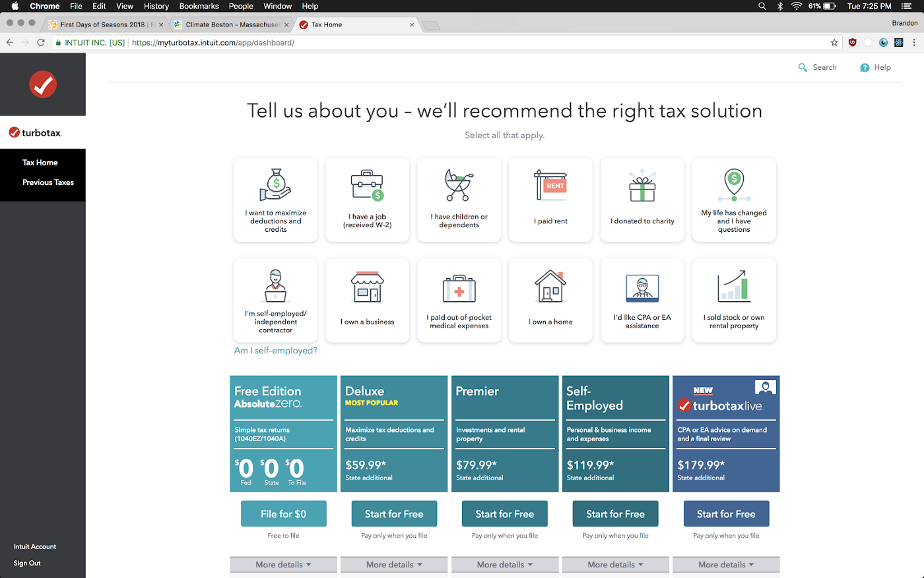Image resolution: width=924 pixels, height=578 pixels.
Task: Open Intuit Account link
Action: coord(35,546)
